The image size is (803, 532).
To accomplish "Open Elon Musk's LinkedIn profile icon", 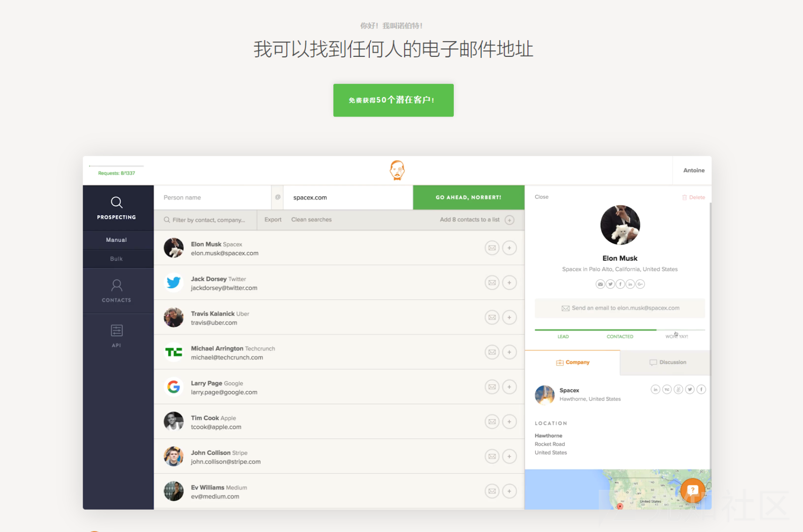I will click(630, 284).
